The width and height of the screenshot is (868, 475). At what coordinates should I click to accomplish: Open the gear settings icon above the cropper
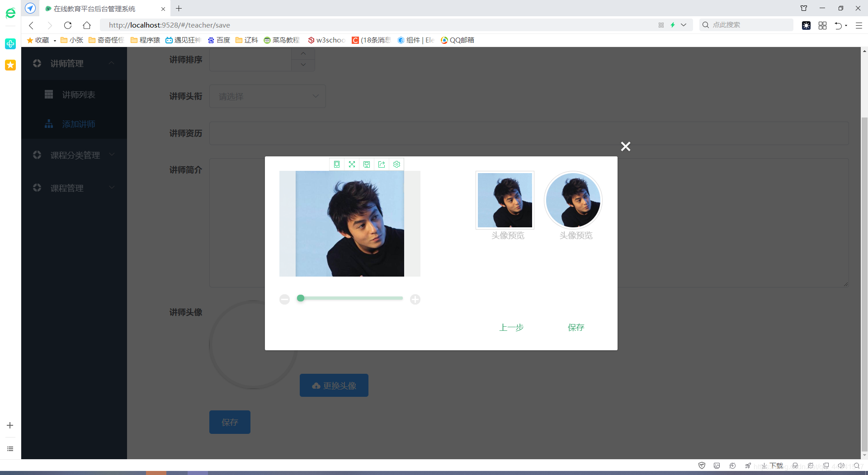pos(396,165)
